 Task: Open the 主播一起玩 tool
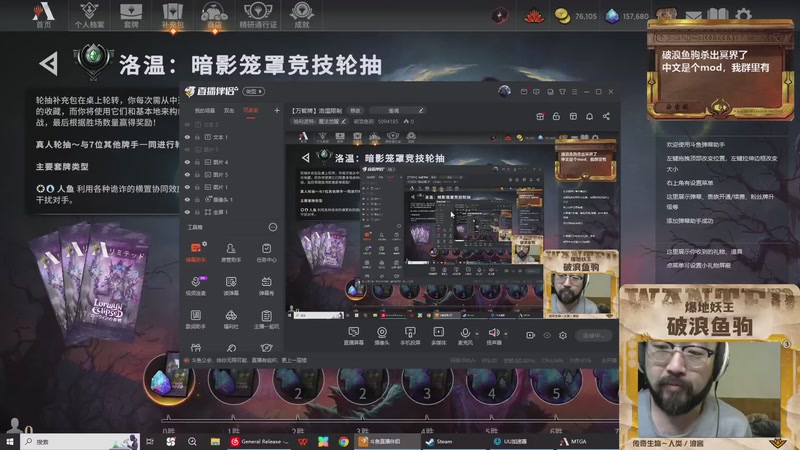tap(266, 319)
